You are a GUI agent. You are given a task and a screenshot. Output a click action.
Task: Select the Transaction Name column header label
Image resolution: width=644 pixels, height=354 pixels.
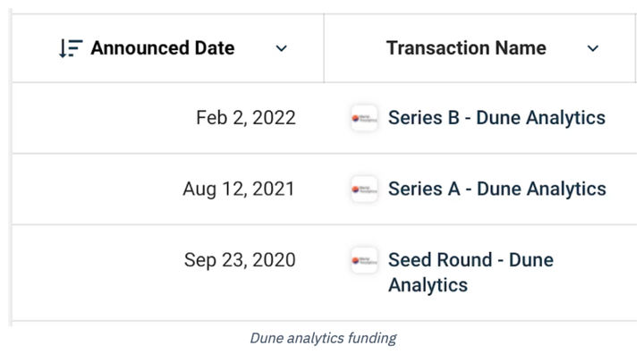tap(466, 48)
